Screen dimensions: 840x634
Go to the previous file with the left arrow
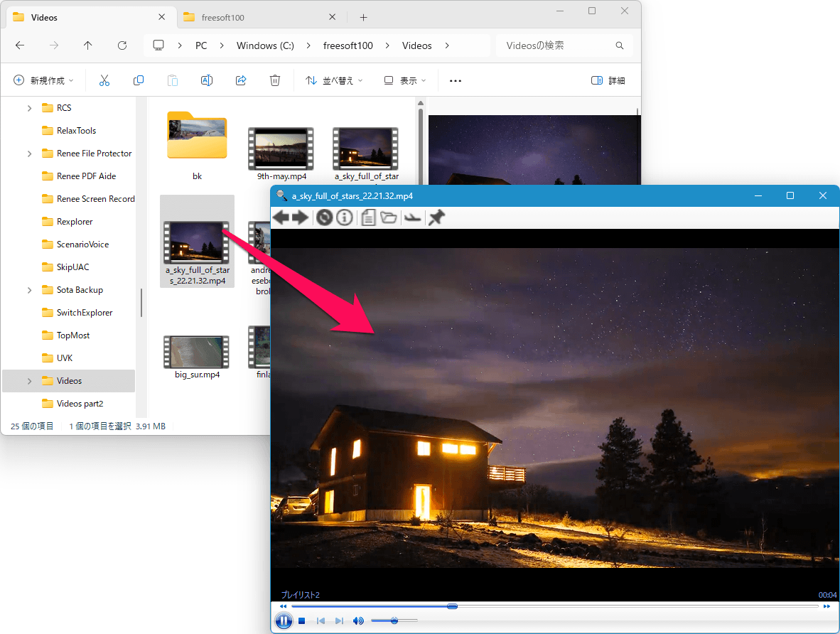[x=281, y=217]
